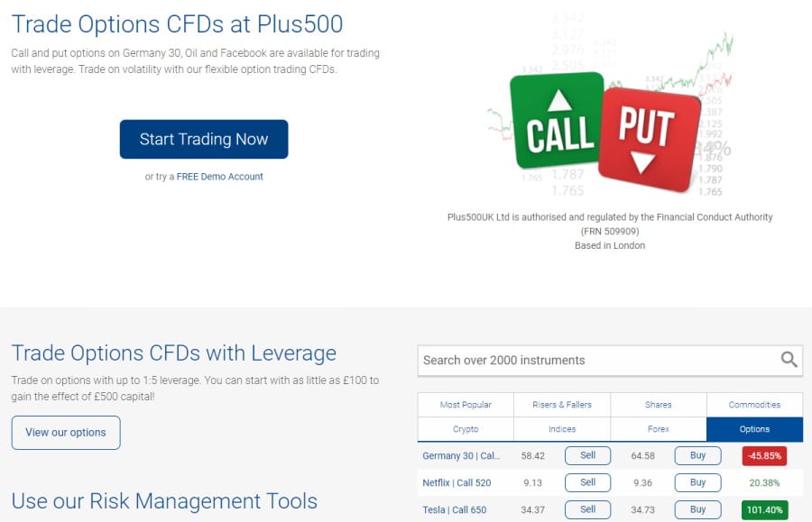Screen dimensions: 812x522
Task: Sell Netflix Call 520
Action: pos(587,482)
